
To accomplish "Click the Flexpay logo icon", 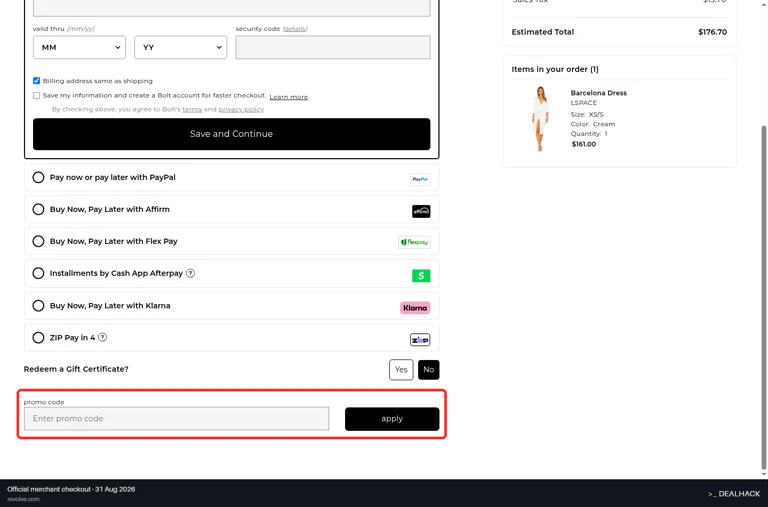I will pyautogui.click(x=414, y=242).
